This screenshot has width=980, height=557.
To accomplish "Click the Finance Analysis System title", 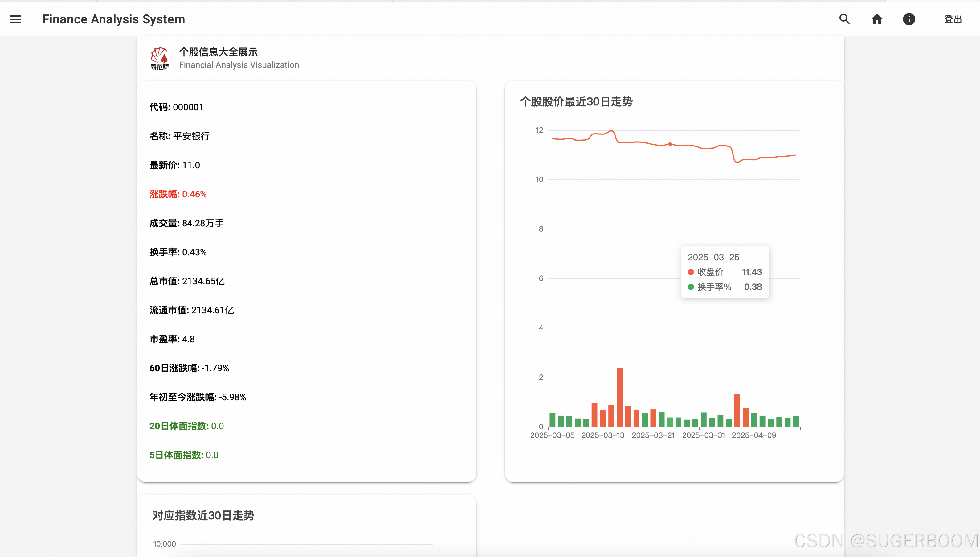I will (x=113, y=19).
